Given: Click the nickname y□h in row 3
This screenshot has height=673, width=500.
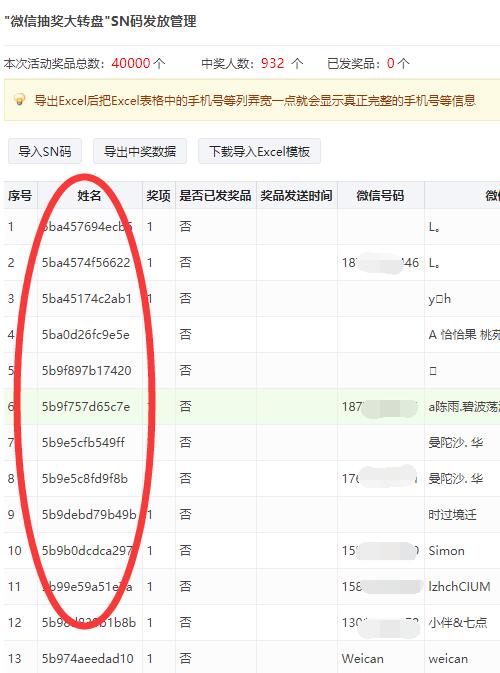Looking at the screenshot, I should click(x=439, y=298).
